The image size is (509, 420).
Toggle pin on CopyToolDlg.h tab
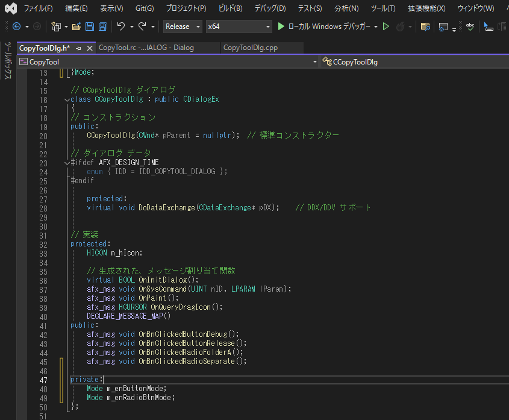tap(79, 48)
